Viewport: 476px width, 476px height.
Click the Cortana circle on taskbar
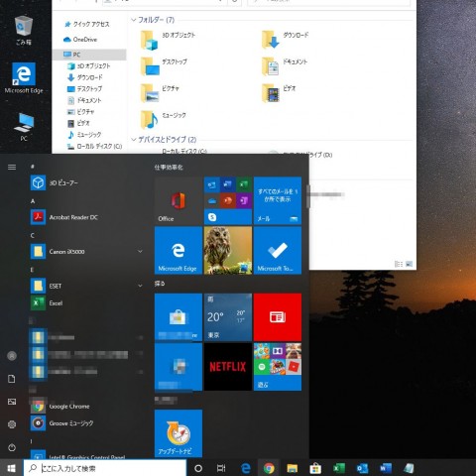[x=198, y=468]
